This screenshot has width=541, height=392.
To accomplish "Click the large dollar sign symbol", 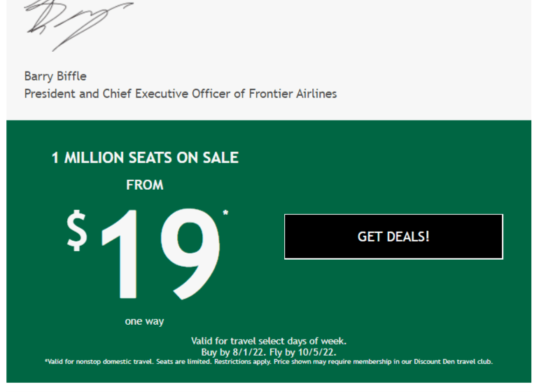I will pos(77,232).
